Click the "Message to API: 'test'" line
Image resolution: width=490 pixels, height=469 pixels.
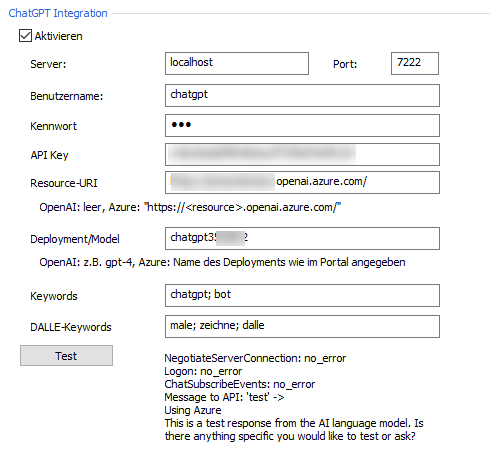coord(224,397)
